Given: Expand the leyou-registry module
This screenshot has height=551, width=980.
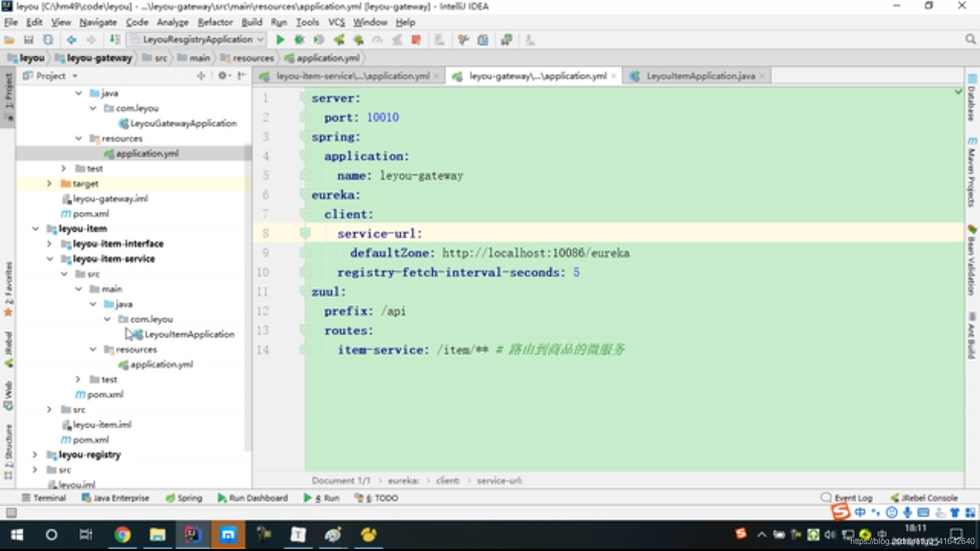Looking at the screenshot, I should point(35,454).
